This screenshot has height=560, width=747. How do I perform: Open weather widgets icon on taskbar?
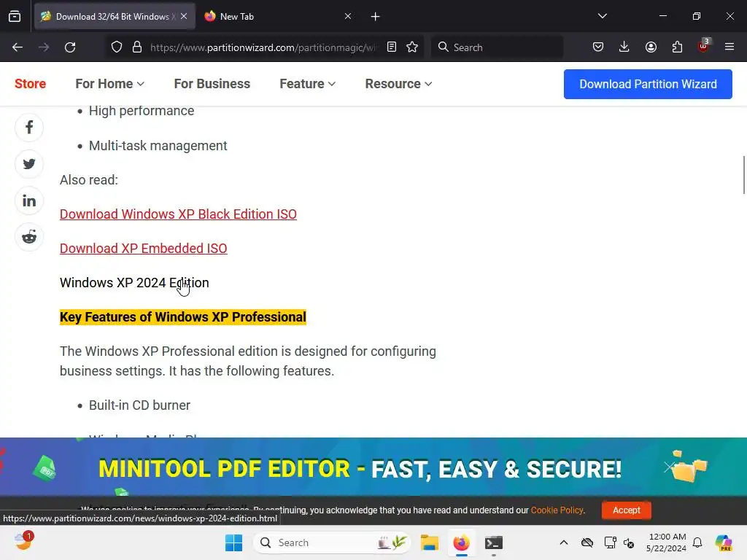23,542
